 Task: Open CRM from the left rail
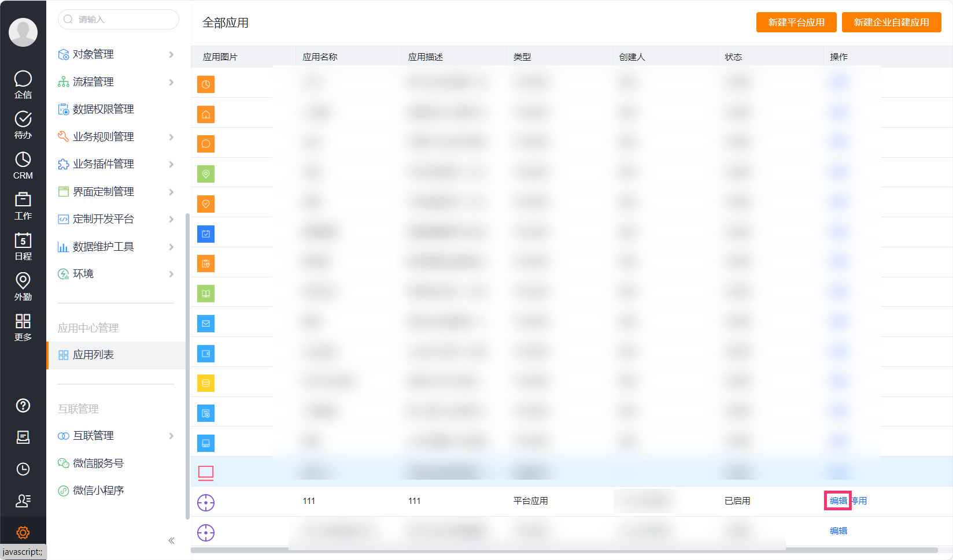[23, 165]
